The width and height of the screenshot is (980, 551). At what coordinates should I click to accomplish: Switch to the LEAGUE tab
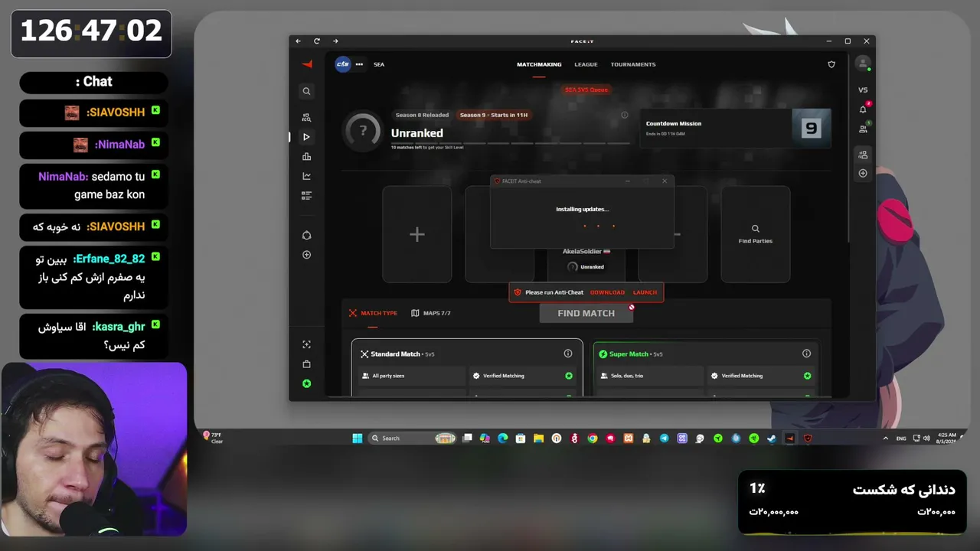click(586, 64)
